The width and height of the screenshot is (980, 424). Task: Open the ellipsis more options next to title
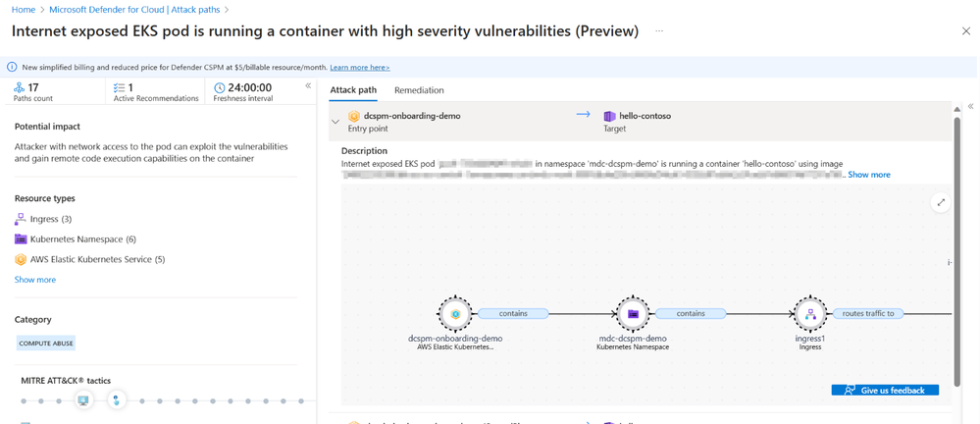[659, 31]
